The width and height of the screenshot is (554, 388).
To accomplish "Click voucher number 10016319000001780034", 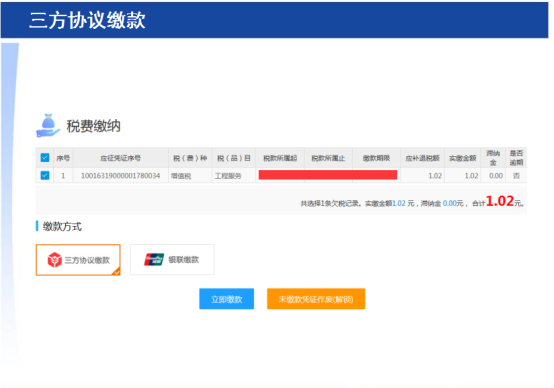I will [x=120, y=176].
